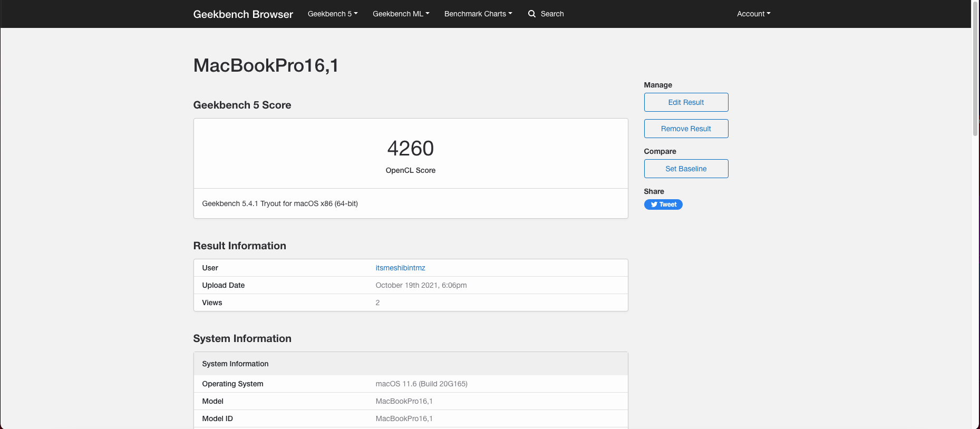Click the Views count value 2
The width and height of the screenshot is (980, 429).
(377, 303)
